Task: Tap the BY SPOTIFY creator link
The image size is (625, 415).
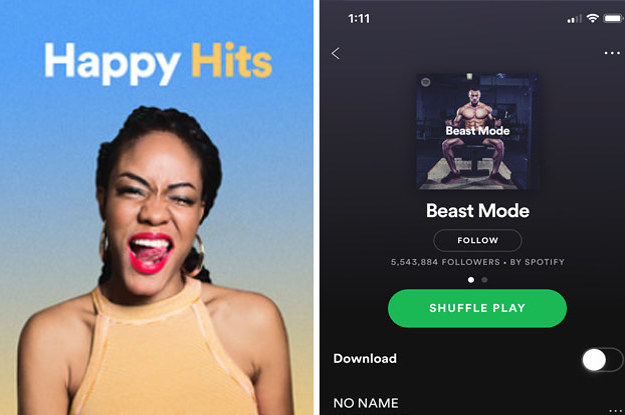Action: (537, 262)
